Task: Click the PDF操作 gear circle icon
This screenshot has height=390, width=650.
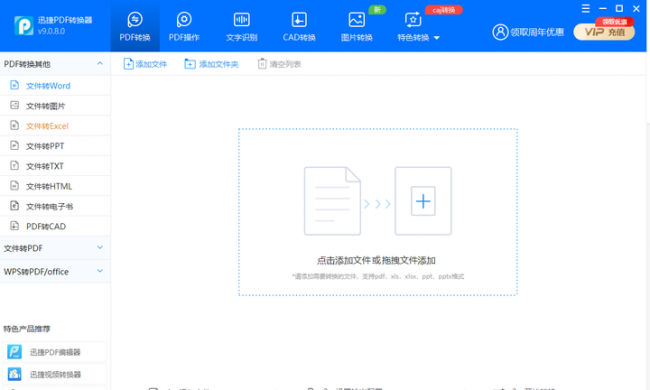Action: point(184,19)
